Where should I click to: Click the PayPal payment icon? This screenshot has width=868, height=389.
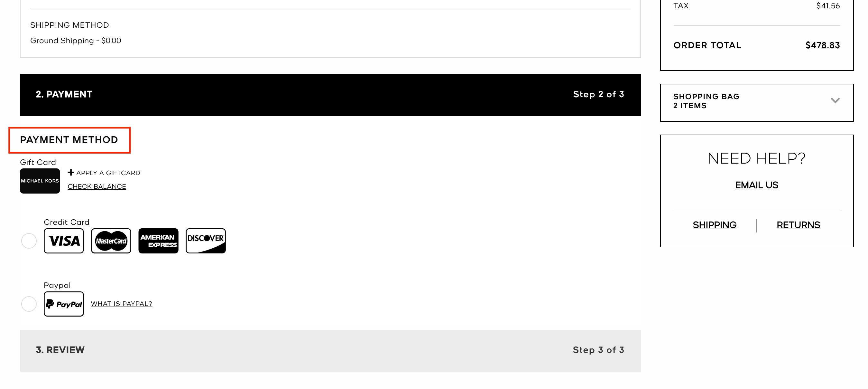click(x=63, y=303)
